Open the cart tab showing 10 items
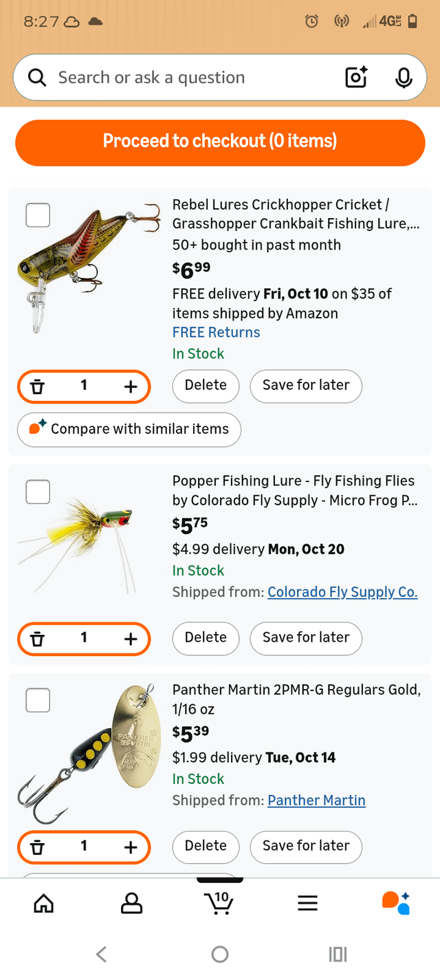Image resolution: width=440 pixels, height=980 pixels. [220, 902]
